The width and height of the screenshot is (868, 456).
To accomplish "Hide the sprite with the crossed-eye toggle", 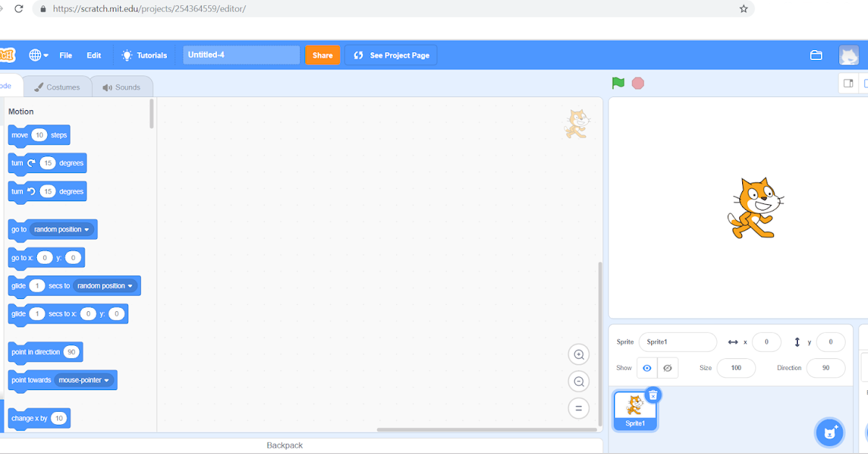I will pyautogui.click(x=667, y=368).
